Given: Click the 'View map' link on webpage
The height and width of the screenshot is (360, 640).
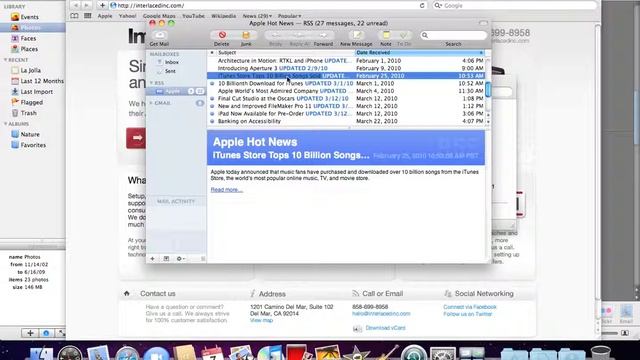Looking at the screenshot, I should pyautogui.click(x=261, y=320).
